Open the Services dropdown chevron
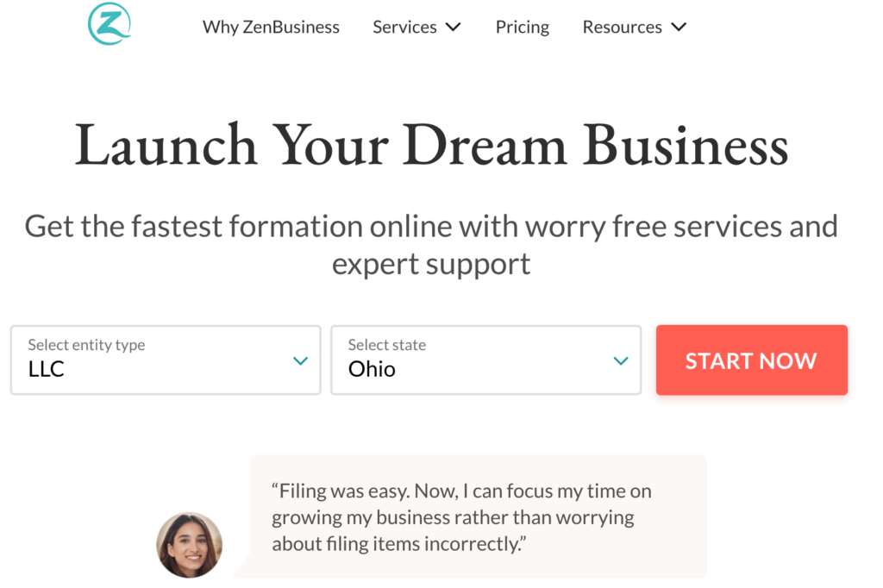Viewport: 883px width, 588px height. click(453, 27)
